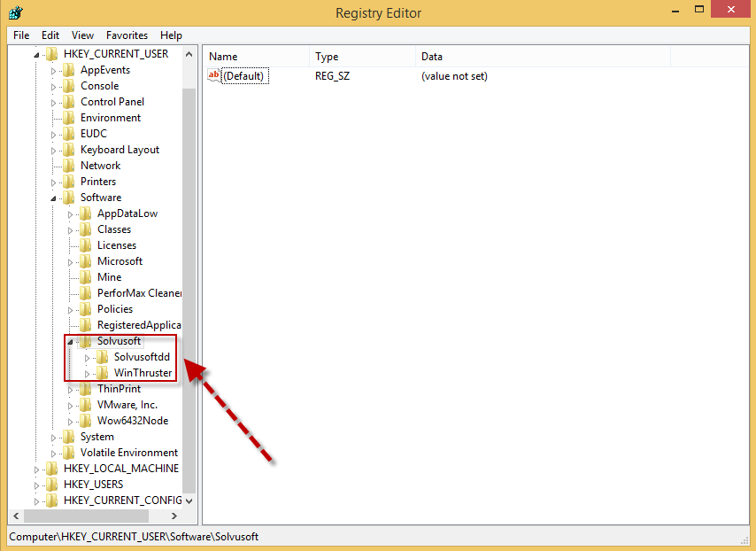
Task: Click the AppEvents folder icon
Action: (68, 70)
